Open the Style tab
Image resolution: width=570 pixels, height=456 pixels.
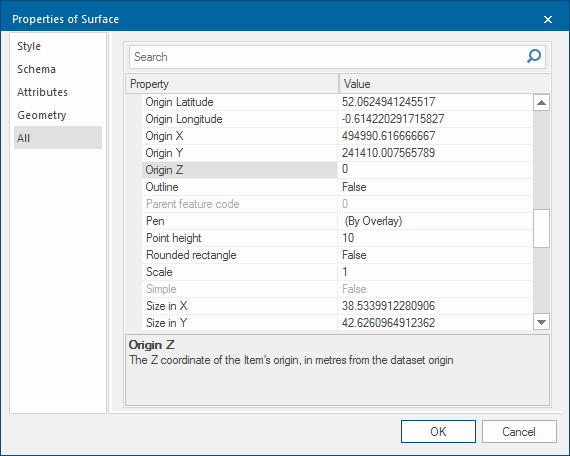tap(29, 46)
